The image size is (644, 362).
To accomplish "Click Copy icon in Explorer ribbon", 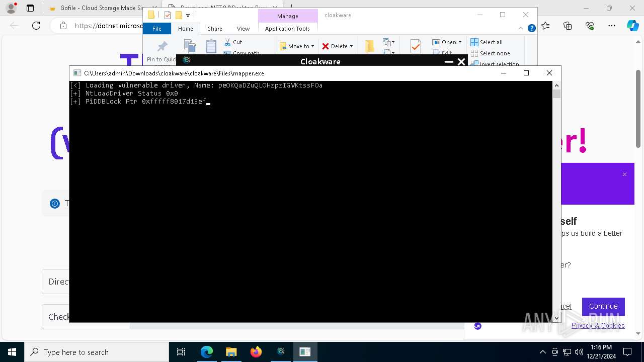I will (190, 46).
